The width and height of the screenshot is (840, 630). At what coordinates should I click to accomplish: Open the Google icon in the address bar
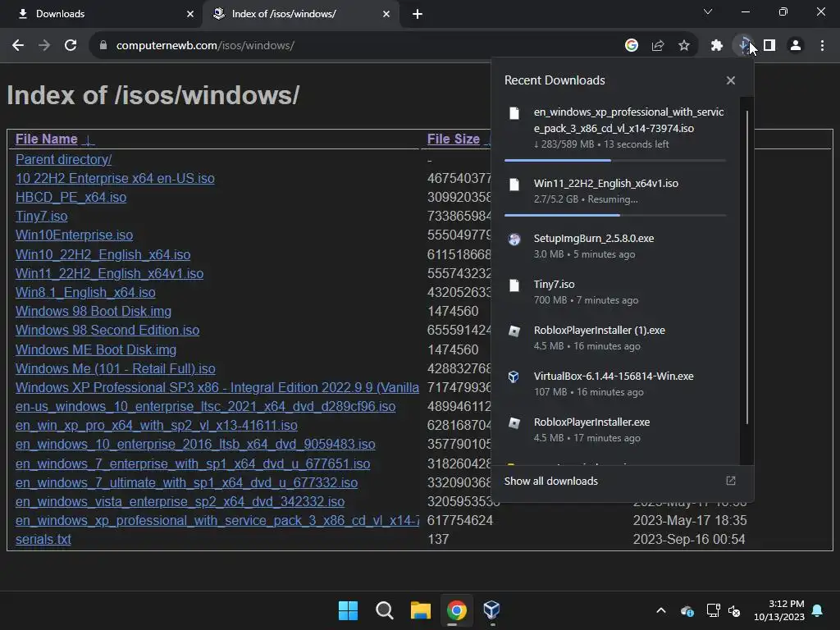click(x=632, y=46)
